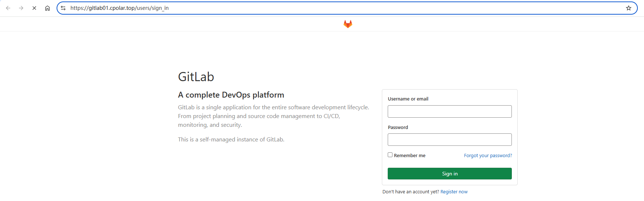The image size is (644, 201).
Task: Click the browser forward arrow
Action: pyautogui.click(x=21, y=8)
